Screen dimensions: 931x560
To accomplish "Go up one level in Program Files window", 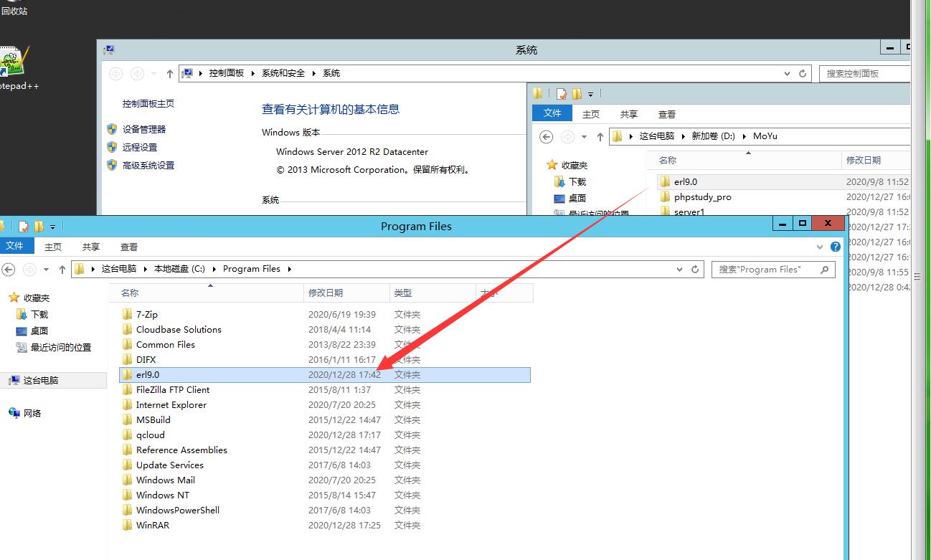I will tap(62, 269).
